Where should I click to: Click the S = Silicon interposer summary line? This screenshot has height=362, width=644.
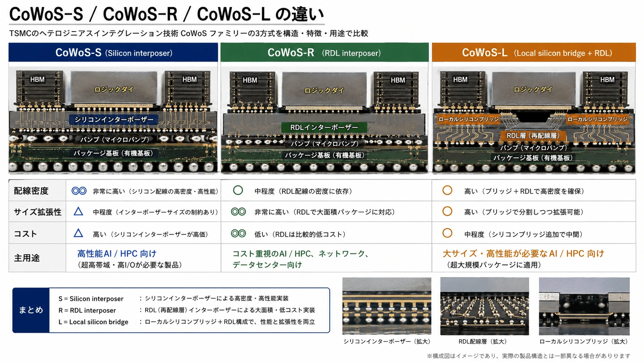click(91, 299)
